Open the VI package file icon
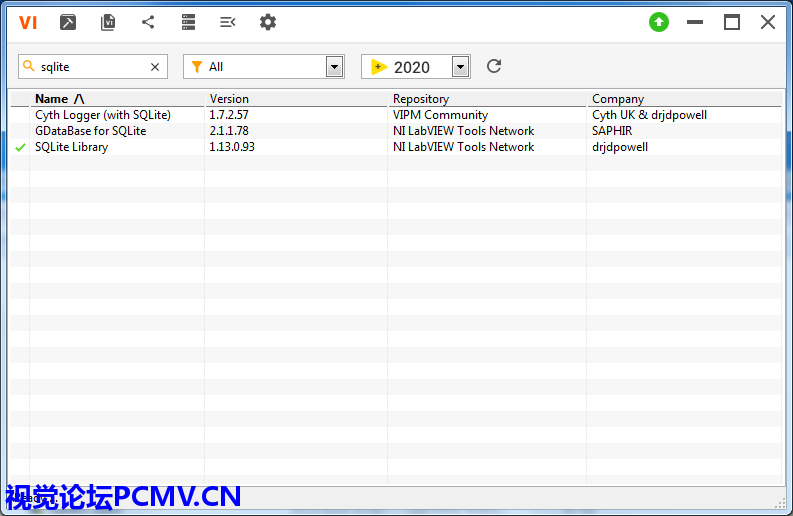Image resolution: width=793 pixels, height=516 pixels. click(108, 22)
